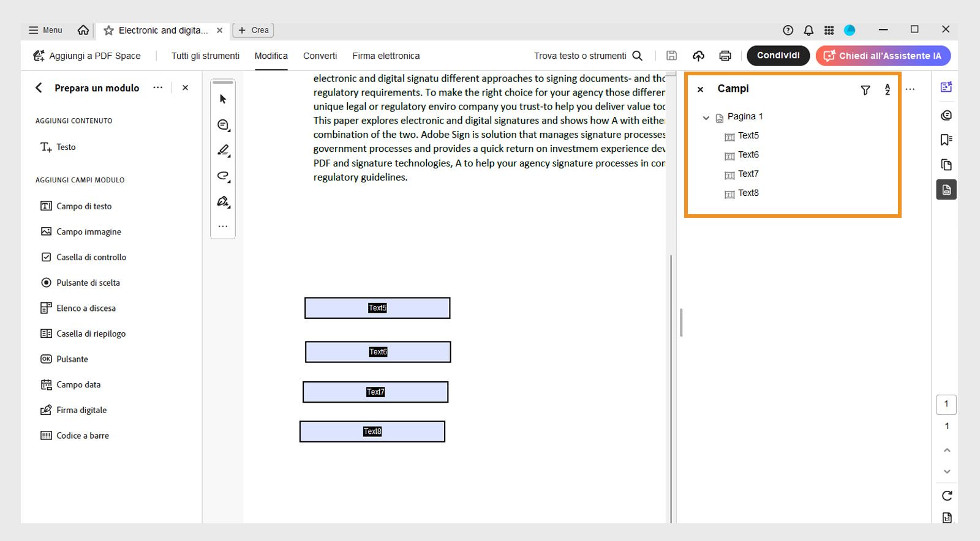Open the account profile avatar

click(850, 30)
